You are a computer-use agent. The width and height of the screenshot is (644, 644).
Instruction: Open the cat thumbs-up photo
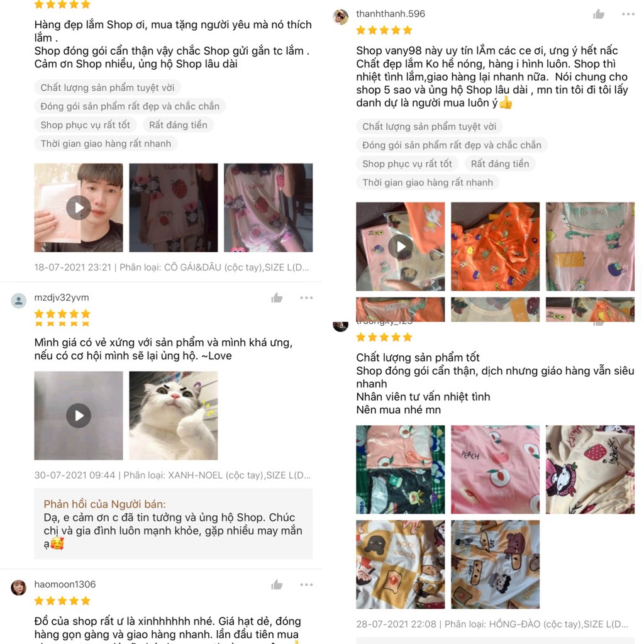point(174,416)
